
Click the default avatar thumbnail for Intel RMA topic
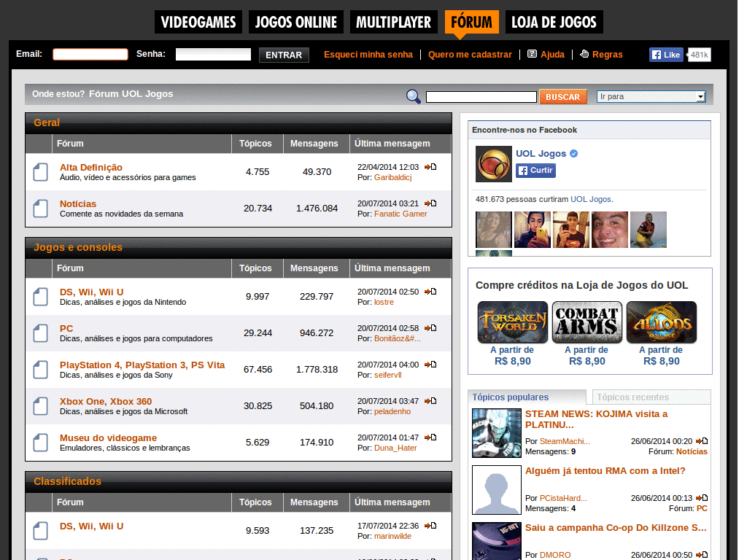click(x=496, y=490)
